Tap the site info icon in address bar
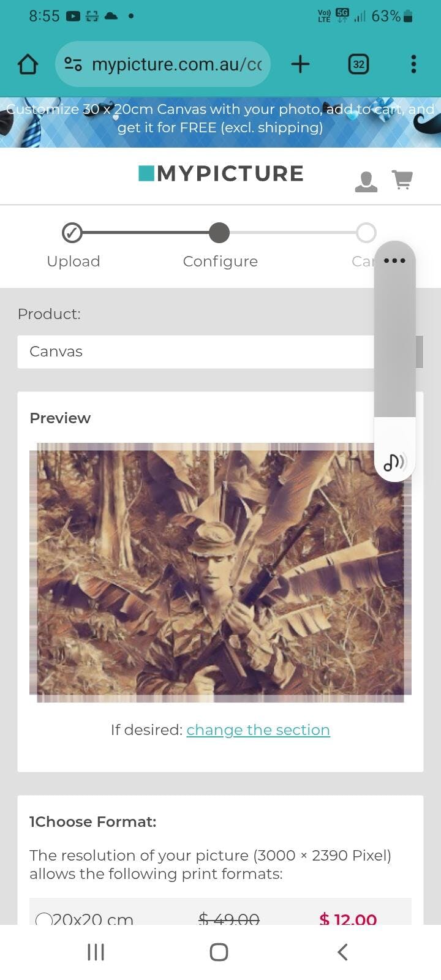441x980 pixels. tap(73, 64)
